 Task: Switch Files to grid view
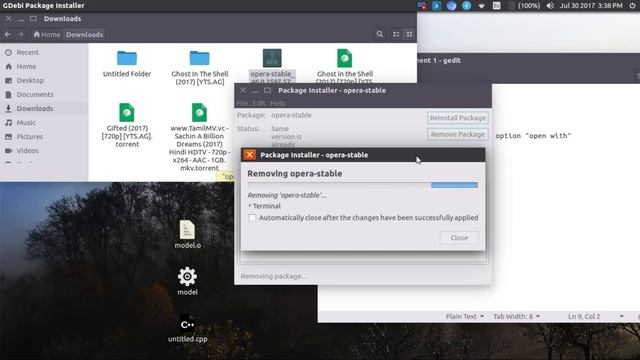(409, 34)
